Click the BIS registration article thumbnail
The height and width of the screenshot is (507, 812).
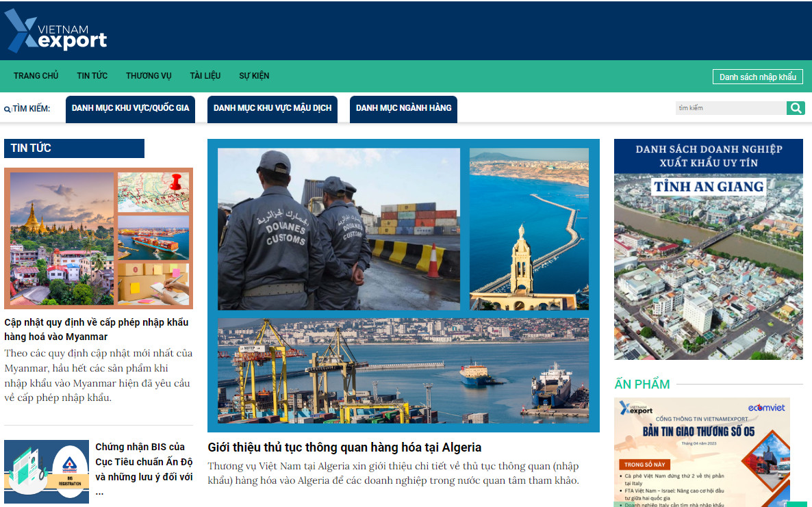tap(47, 471)
